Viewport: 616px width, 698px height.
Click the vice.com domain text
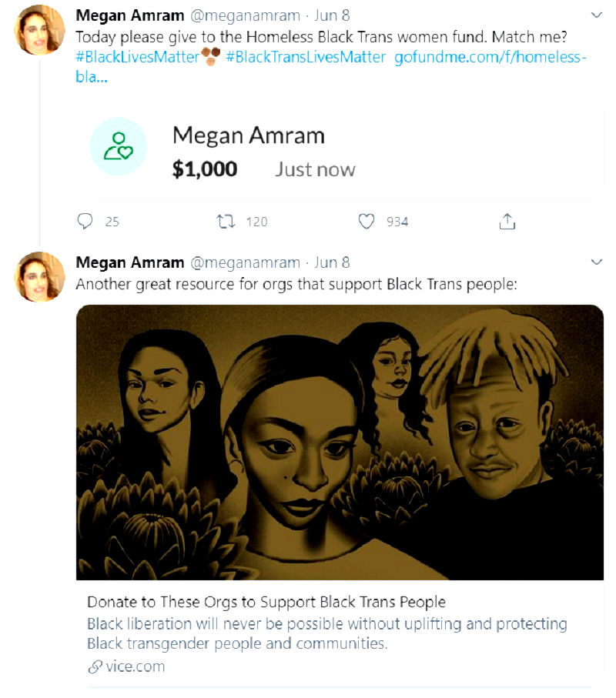click(135, 666)
